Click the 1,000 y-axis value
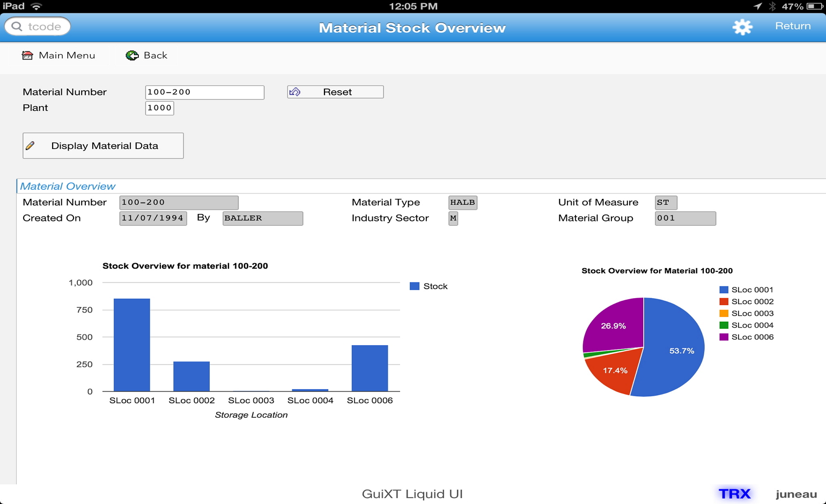This screenshot has height=504, width=826. (80, 283)
